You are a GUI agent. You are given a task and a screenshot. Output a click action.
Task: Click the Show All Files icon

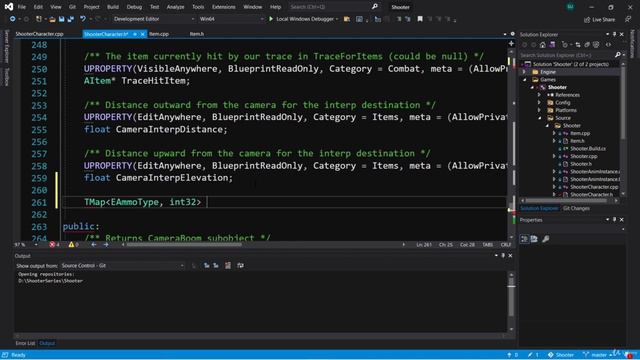(596, 44)
